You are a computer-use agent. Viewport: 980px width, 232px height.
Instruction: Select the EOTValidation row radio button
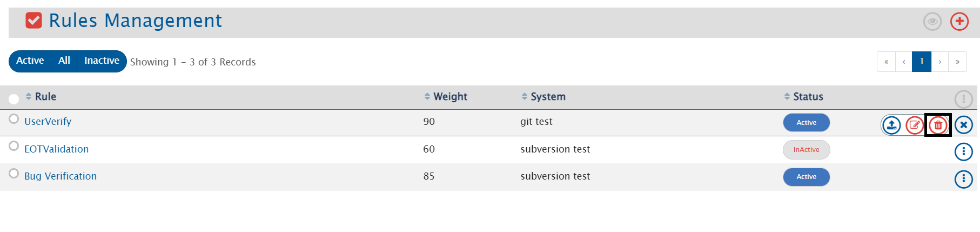pos(14,146)
